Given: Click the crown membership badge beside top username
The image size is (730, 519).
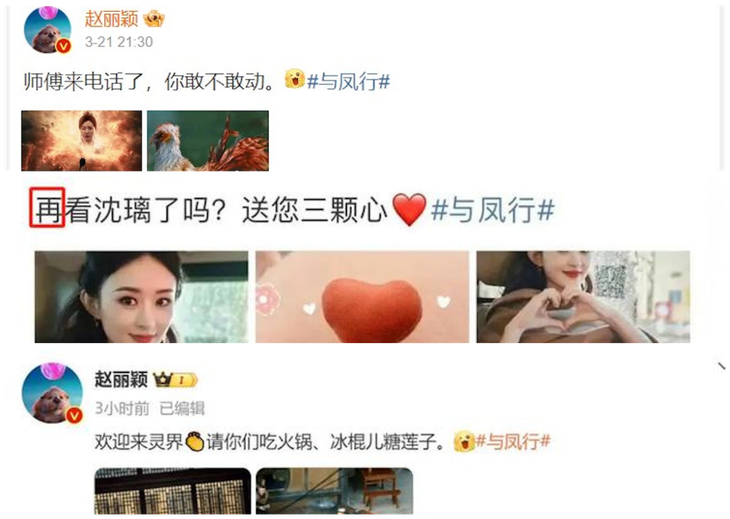Looking at the screenshot, I should [154, 19].
